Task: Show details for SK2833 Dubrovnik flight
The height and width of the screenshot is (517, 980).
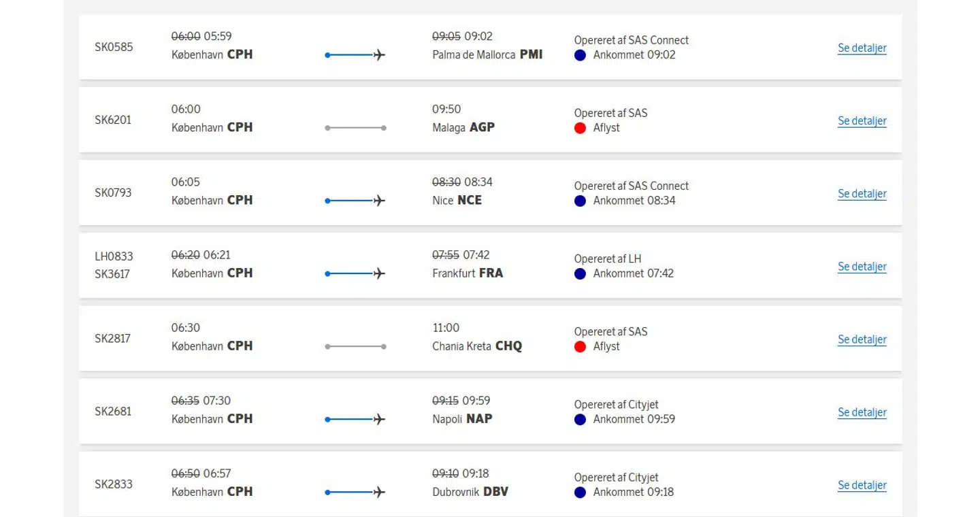Action: point(862,484)
